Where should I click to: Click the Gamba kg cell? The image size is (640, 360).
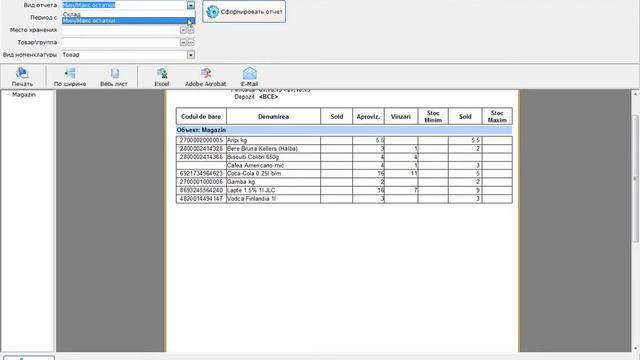point(273,182)
